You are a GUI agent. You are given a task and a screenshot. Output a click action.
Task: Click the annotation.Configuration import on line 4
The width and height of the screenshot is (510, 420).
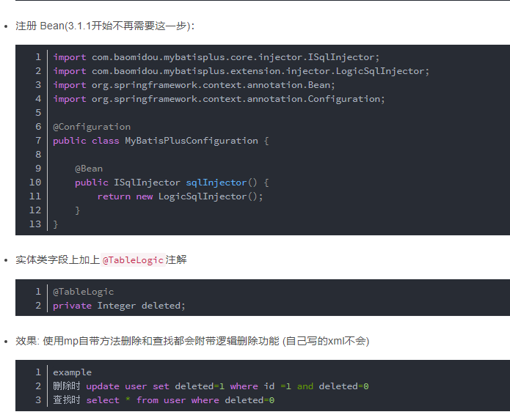tap(219, 99)
